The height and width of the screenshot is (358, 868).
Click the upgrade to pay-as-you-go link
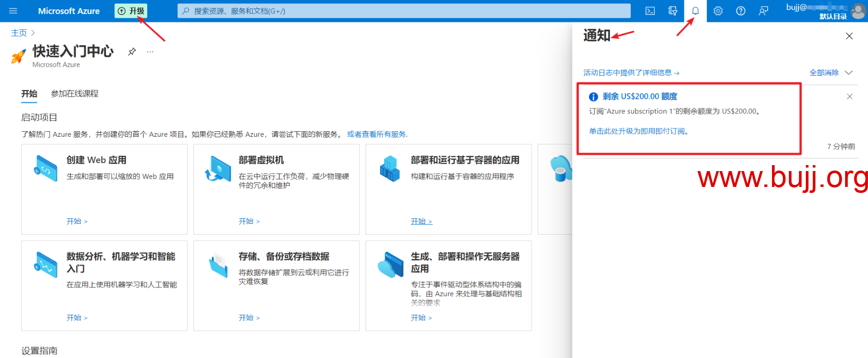(639, 131)
